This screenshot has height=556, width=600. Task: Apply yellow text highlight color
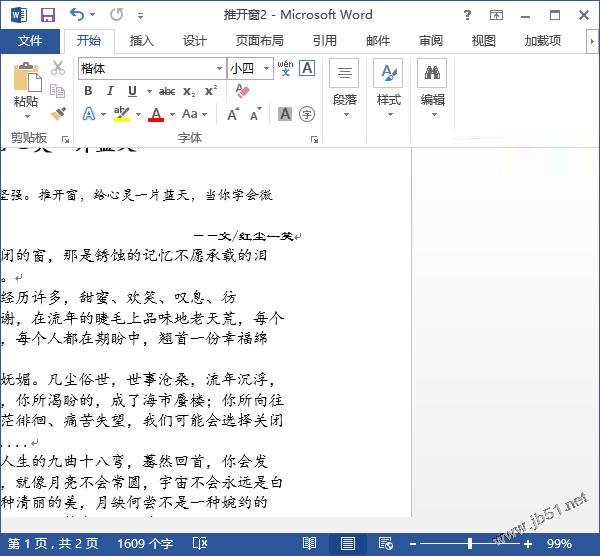[x=122, y=114]
